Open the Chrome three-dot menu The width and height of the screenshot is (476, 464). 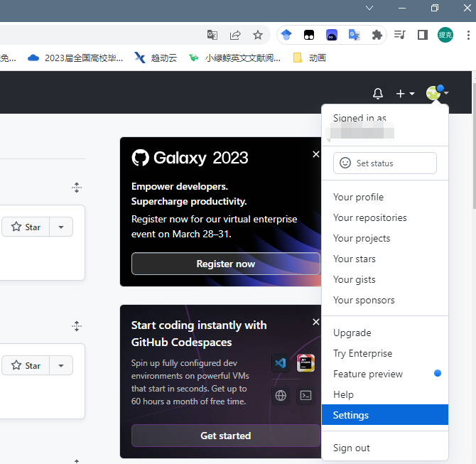[468, 35]
